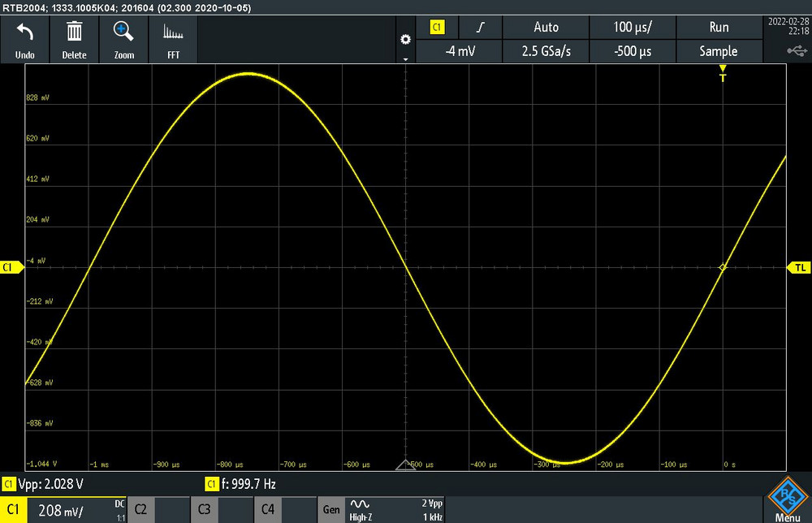This screenshot has height=523, width=812.
Task: Click the 828 mV axis label
Action: tap(38, 98)
